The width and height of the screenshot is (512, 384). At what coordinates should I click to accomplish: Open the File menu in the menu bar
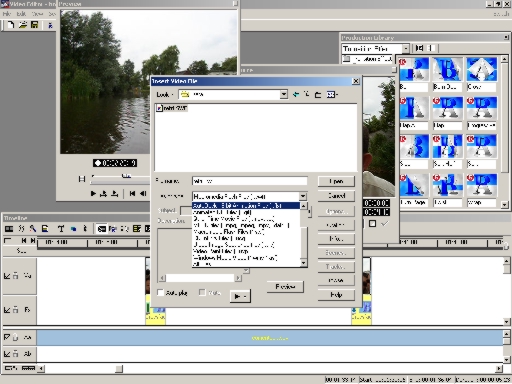[x=7, y=14]
